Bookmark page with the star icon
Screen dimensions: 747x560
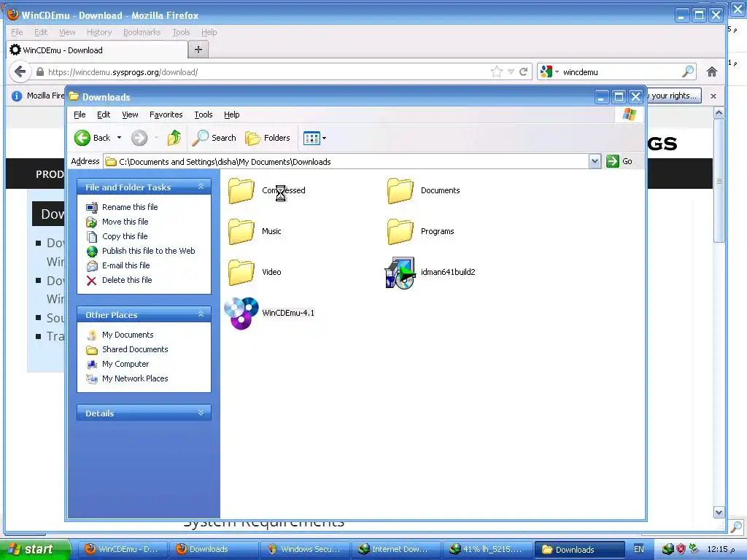496,72
